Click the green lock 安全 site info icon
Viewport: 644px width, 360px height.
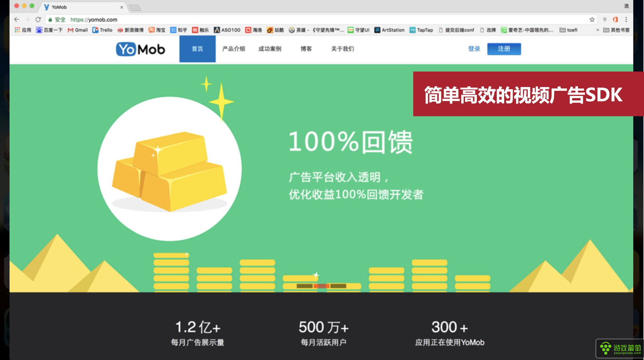pos(57,20)
